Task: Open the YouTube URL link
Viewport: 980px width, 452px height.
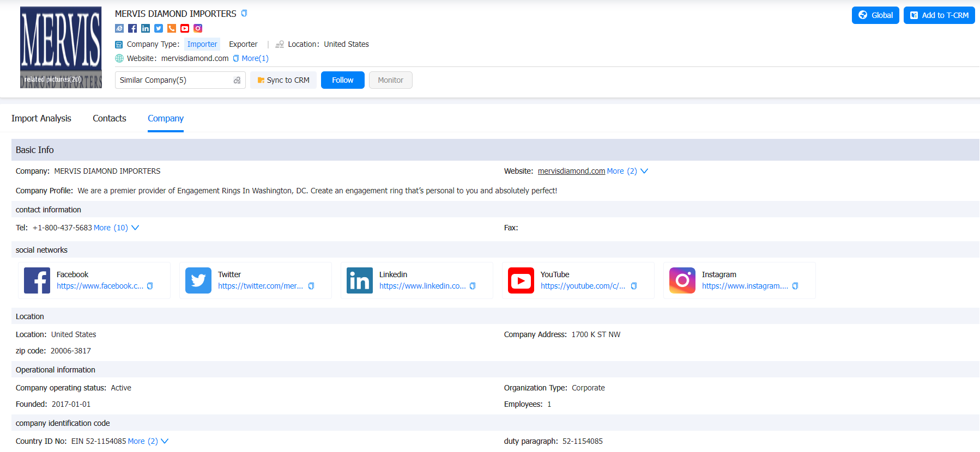Action: click(x=583, y=286)
